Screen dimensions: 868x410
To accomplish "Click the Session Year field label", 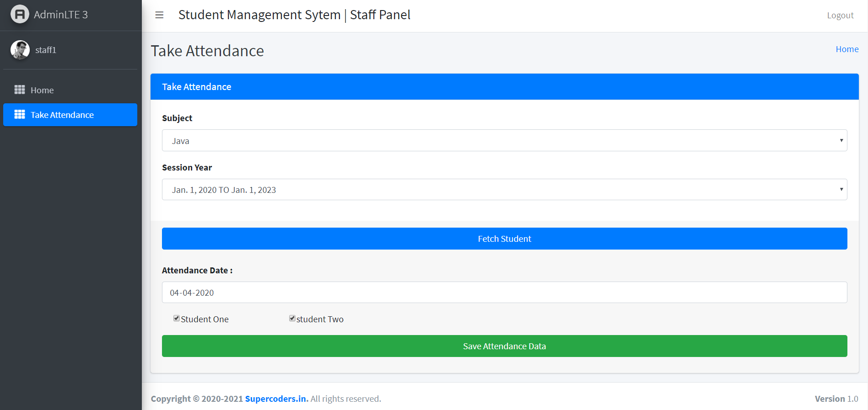I will click(x=187, y=167).
